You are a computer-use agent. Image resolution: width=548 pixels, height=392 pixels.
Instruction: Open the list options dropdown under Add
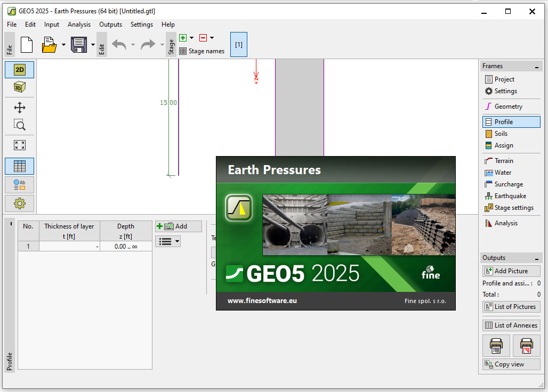click(168, 241)
